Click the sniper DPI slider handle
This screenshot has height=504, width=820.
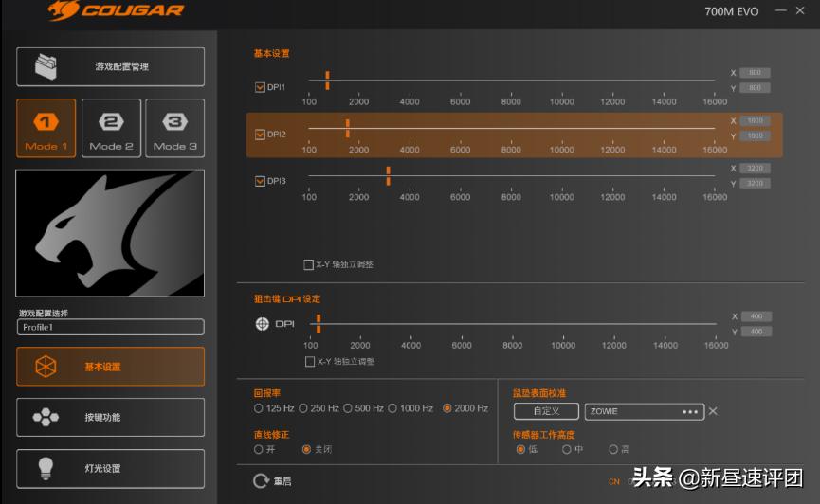(319, 324)
